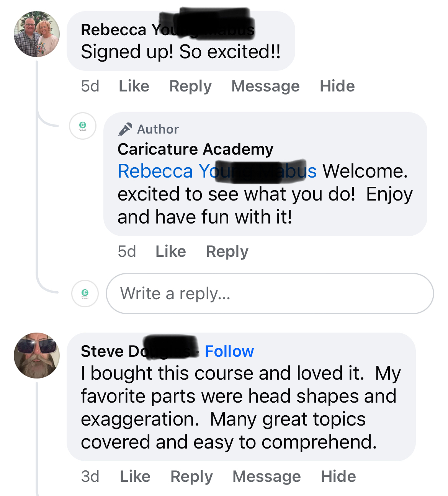The image size is (448, 496).
Task: Click Caricature Academy avatar beside reply box
Action: [x=85, y=294]
